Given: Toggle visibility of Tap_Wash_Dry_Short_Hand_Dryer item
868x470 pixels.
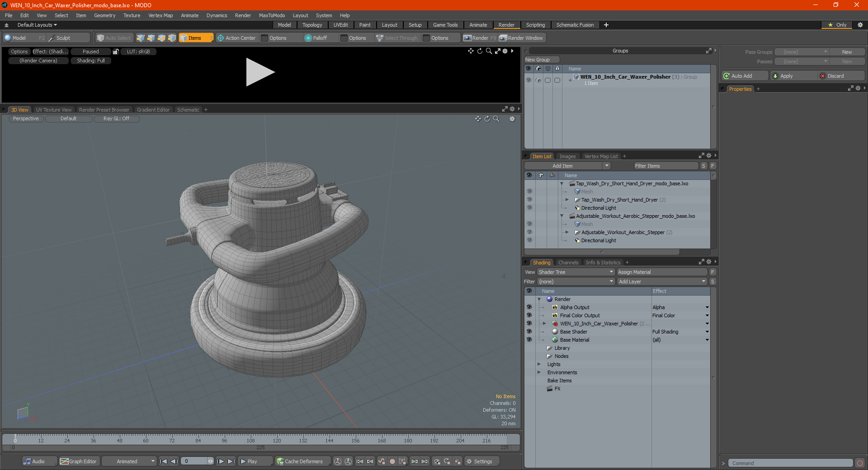Looking at the screenshot, I should tap(529, 200).
